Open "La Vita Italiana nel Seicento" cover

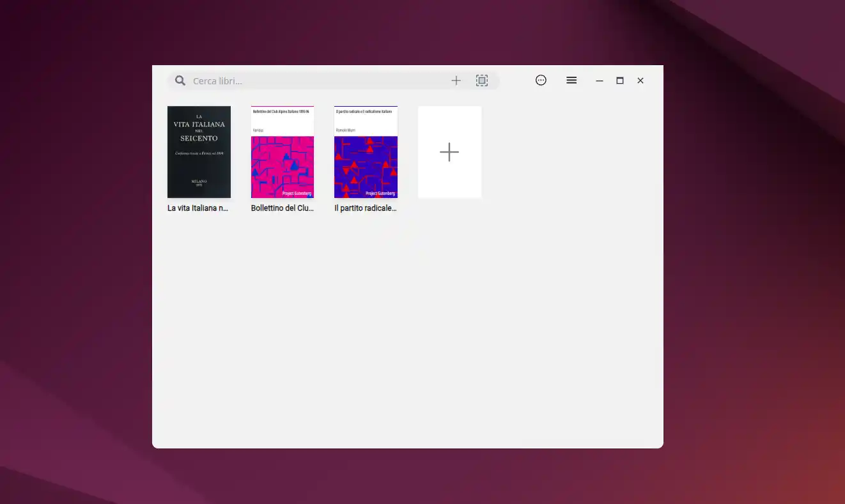click(199, 152)
